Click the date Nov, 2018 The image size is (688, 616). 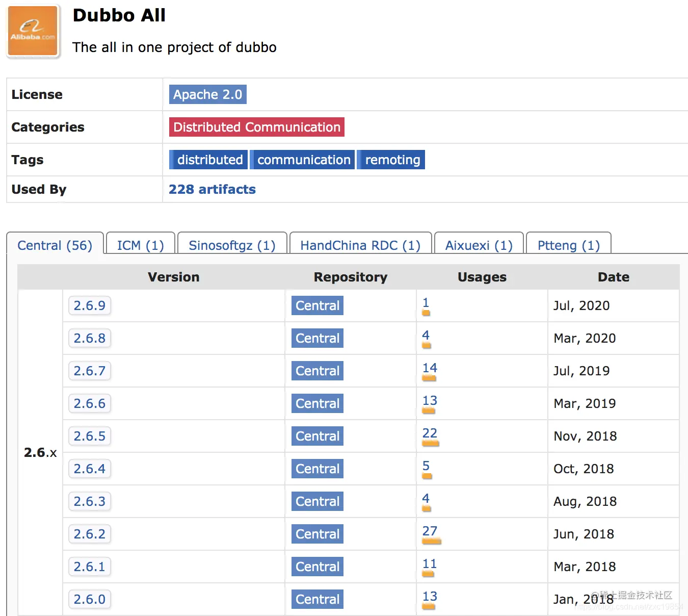point(585,436)
